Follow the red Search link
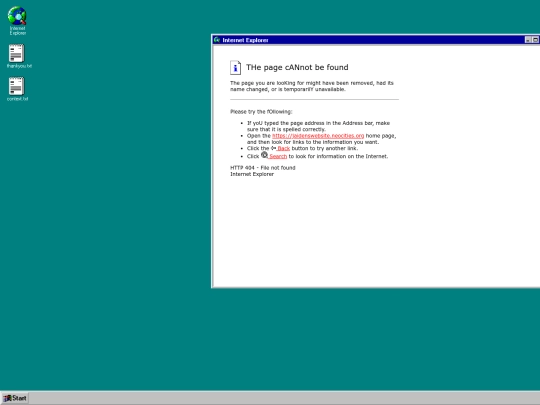Screen dimensions: 540x405 coord(278,156)
